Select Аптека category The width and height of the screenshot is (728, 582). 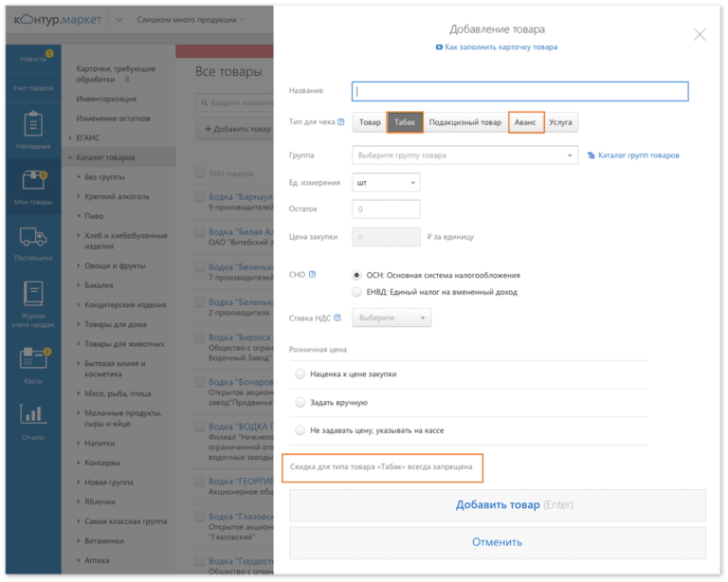97,560
